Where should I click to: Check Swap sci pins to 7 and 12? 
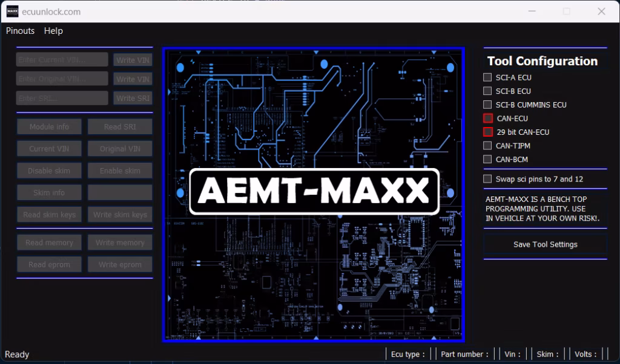coord(487,179)
